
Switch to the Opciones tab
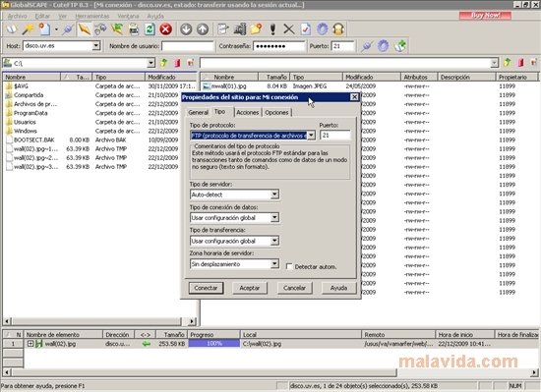coord(276,112)
